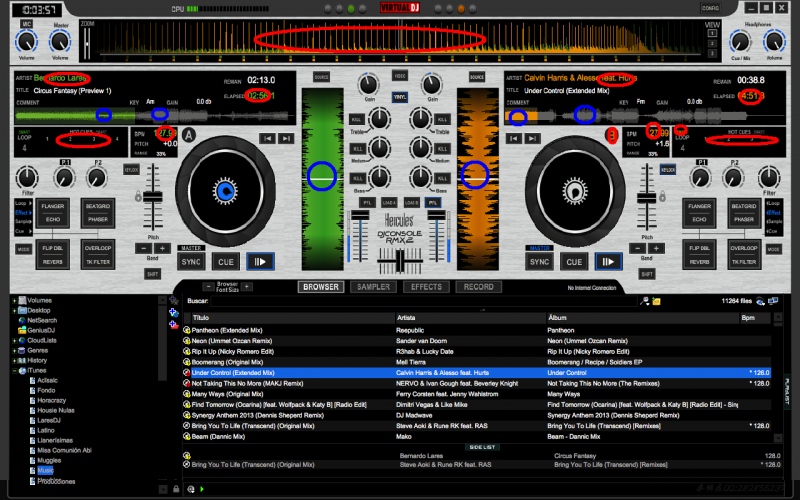
Task: Skip to next track on deck B
Action: point(532,138)
